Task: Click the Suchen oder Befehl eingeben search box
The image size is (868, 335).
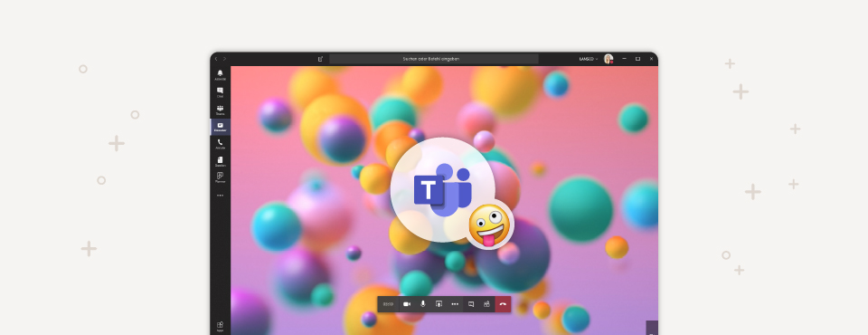Action: tap(433, 59)
